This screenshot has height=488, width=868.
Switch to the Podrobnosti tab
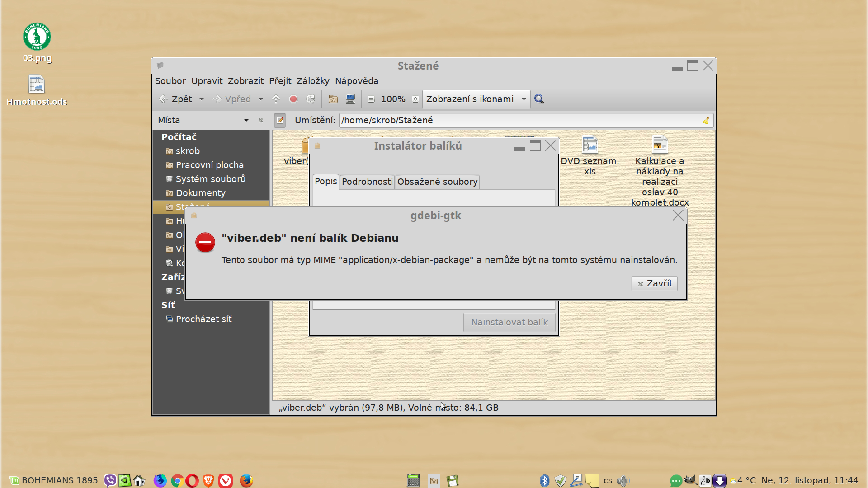click(x=367, y=182)
